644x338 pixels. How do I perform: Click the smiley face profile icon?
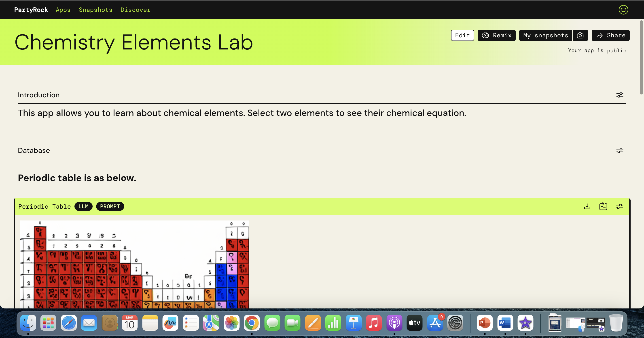point(623,10)
